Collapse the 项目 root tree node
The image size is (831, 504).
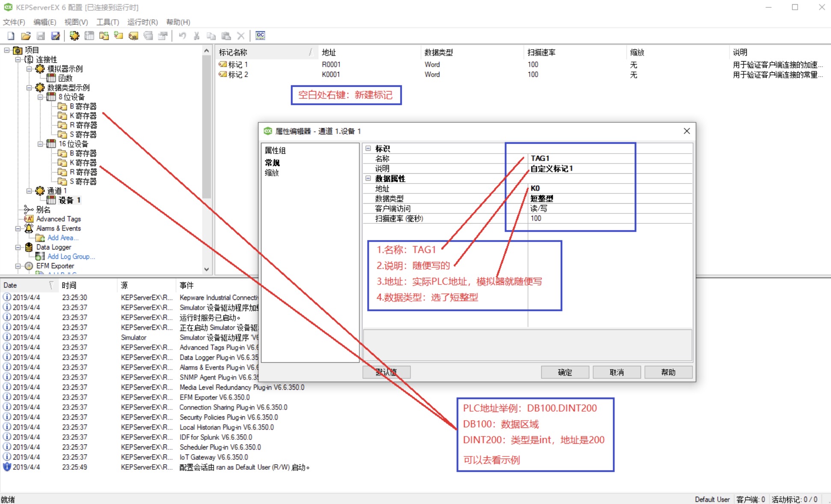7,50
